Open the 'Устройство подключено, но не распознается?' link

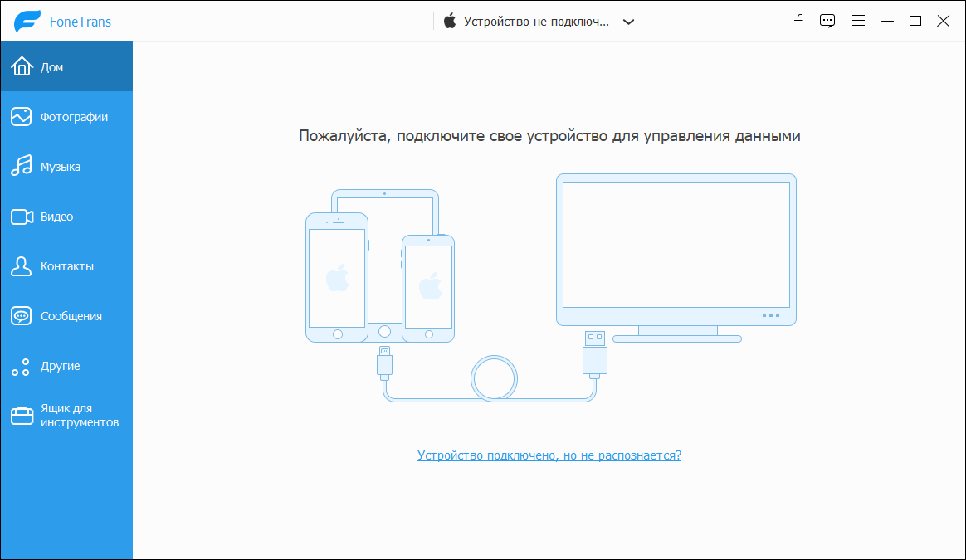(549, 455)
